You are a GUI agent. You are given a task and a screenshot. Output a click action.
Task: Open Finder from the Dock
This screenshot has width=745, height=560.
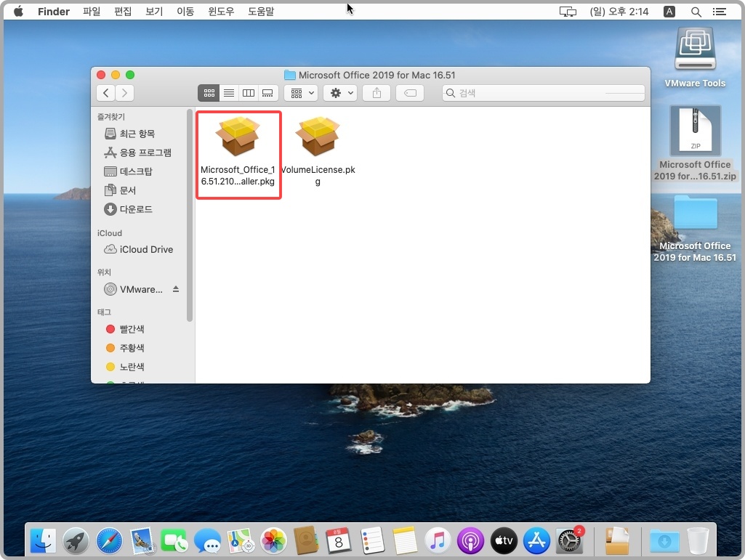pyautogui.click(x=43, y=540)
